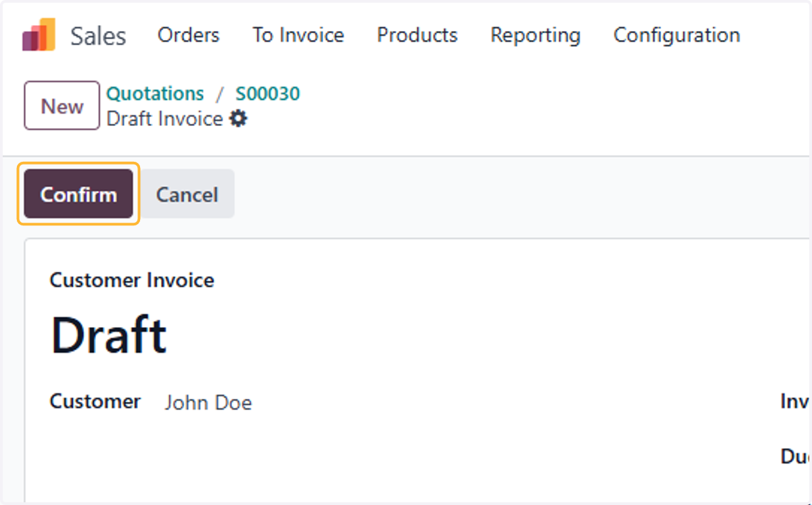Click the Sales app logo icon
Image resolution: width=812 pixels, height=505 pixels.
tap(39, 35)
